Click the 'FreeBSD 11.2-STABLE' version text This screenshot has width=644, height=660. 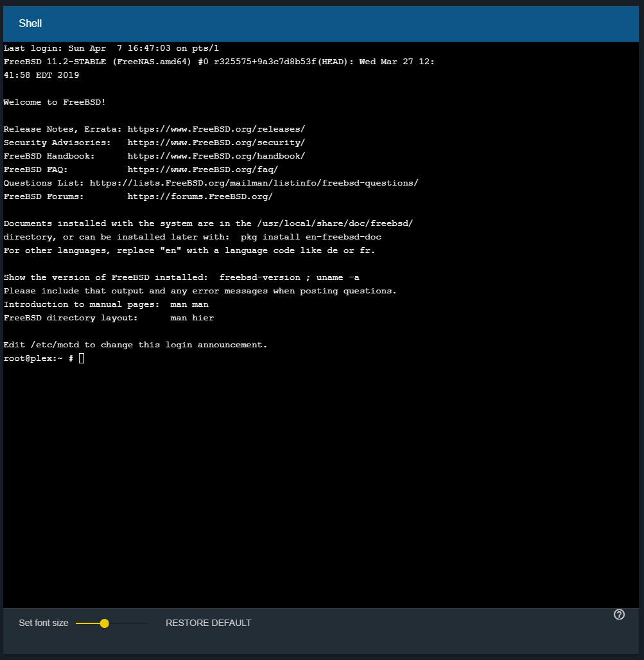pyautogui.click(x=55, y=62)
